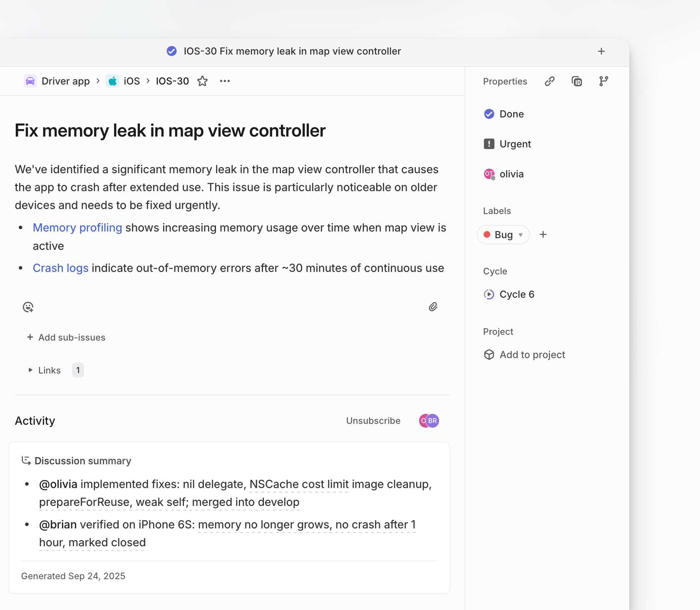The height and width of the screenshot is (610, 700).
Task: Add an emoji reaction
Action: (x=28, y=307)
